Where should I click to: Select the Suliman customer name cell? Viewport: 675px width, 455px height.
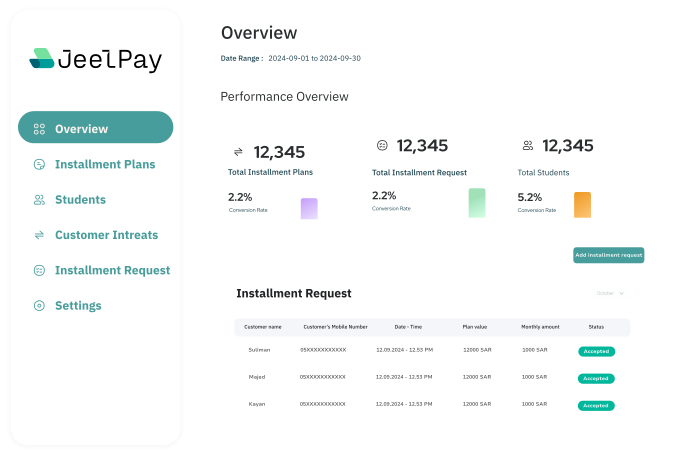(x=259, y=350)
